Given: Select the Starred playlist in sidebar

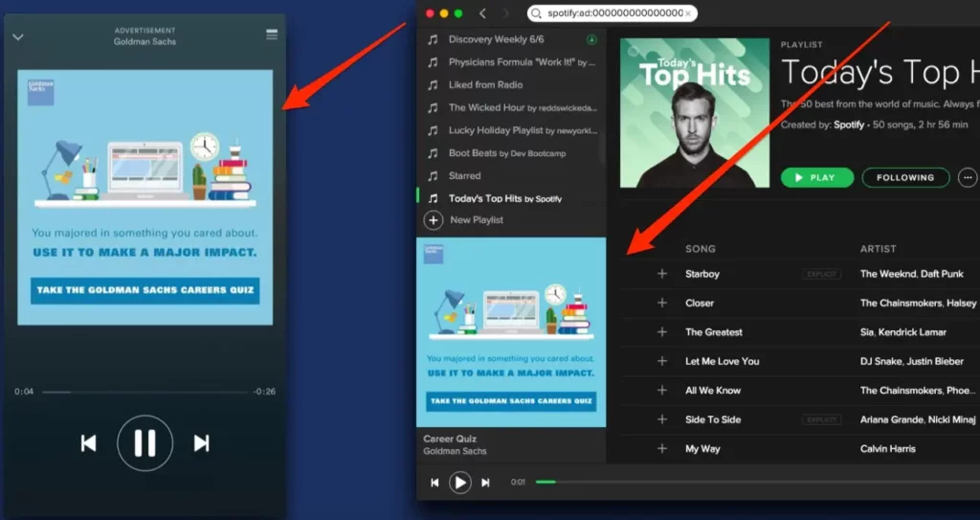Looking at the screenshot, I should click(465, 176).
